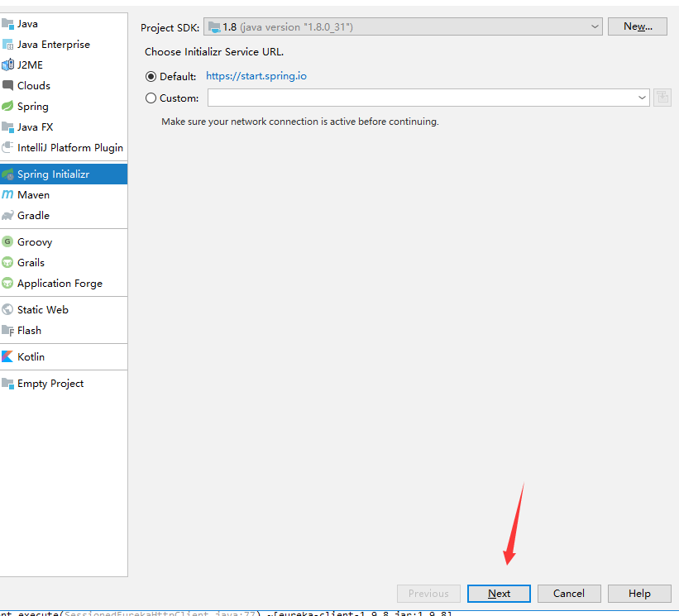Click the Clouds speech bubble icon
This screenshot has height=616, width=679.
click(x=7, y=85)
